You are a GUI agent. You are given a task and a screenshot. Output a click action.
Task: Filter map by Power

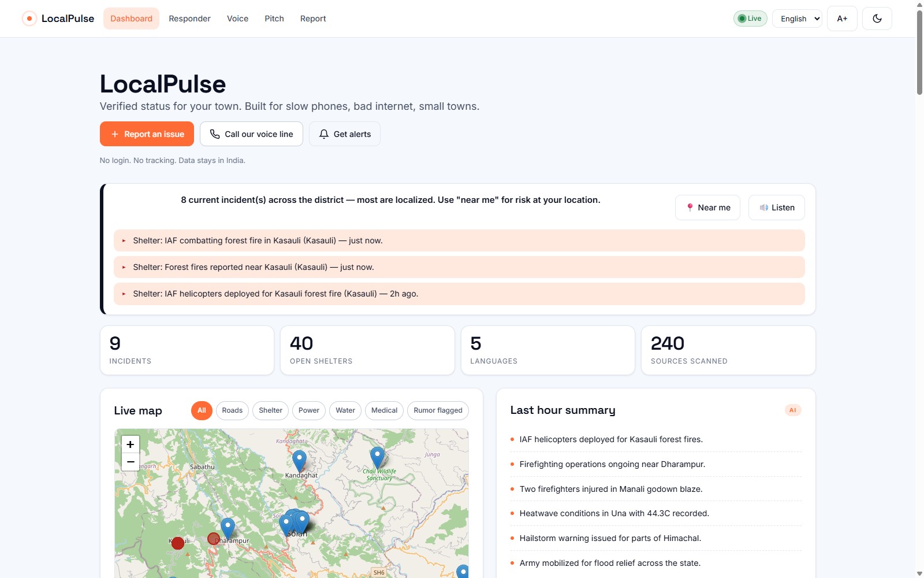(309, 410)
